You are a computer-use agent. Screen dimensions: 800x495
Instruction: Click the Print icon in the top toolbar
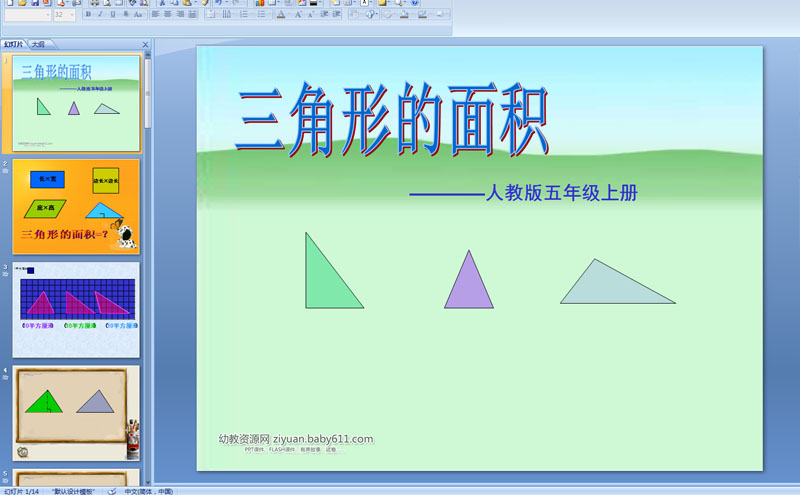[x=94, y=3]
